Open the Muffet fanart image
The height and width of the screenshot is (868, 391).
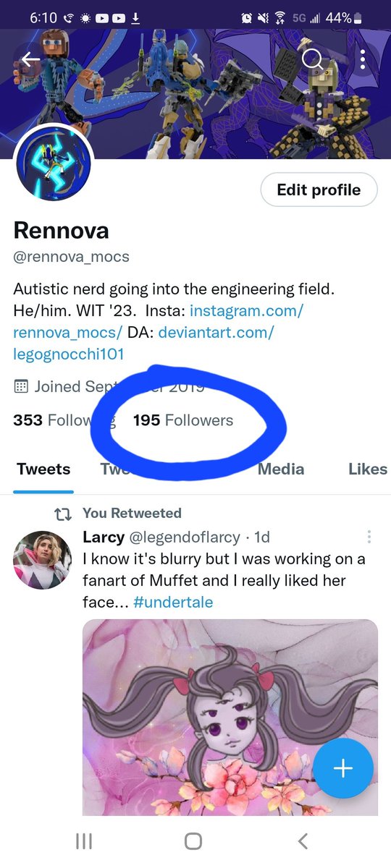tap(230, 718)
